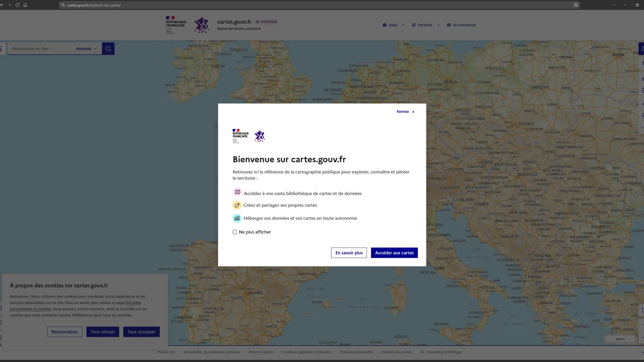Click Tout refuser cookies button

[x=103, y=332]
